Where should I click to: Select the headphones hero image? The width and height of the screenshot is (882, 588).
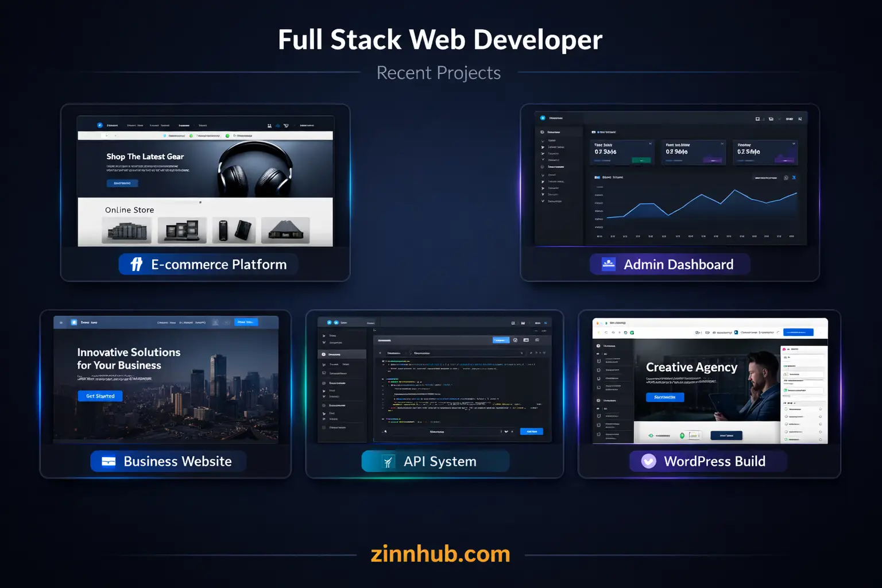(x=256, y=169)
